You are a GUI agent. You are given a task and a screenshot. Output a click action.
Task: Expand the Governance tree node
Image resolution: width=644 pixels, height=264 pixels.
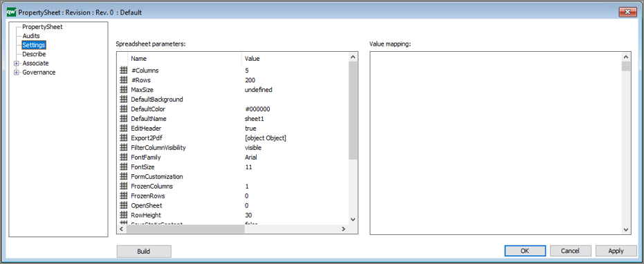pyautogui.click(x=17, y=73)
